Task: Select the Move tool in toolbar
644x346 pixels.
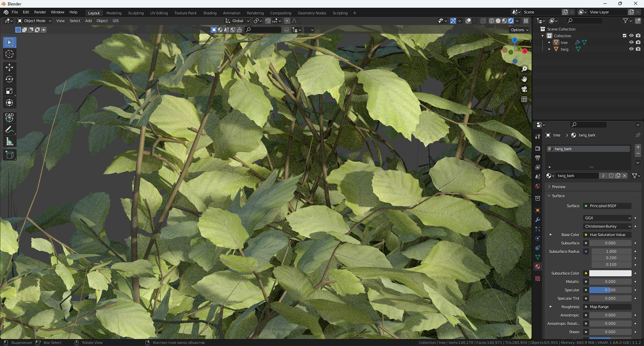Action: 9,67
